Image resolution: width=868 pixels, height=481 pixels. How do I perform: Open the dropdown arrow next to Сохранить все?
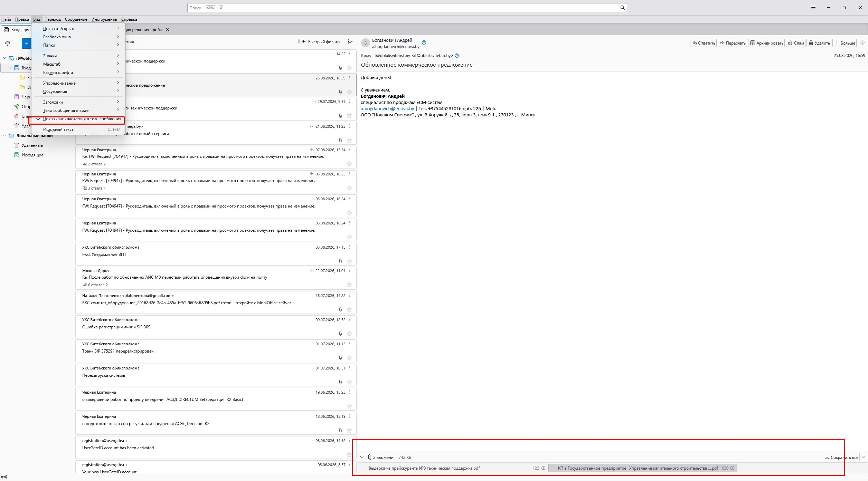864,457
